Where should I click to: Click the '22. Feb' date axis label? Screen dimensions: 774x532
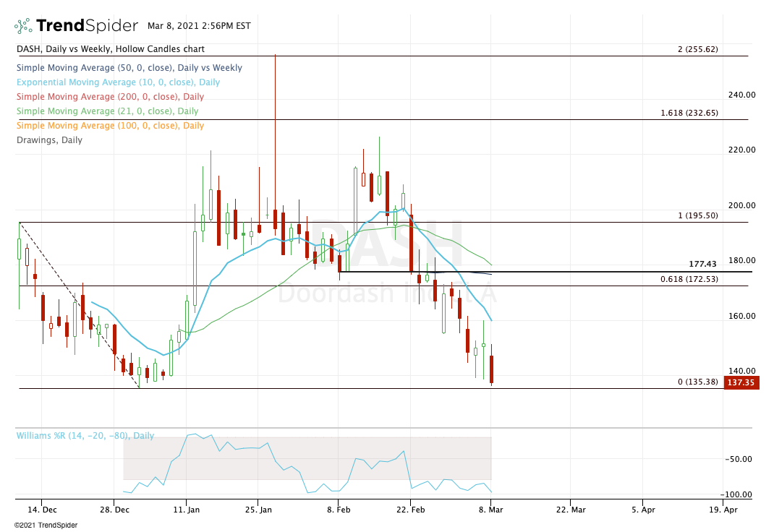pyautogui.click(x=411, y=510)
